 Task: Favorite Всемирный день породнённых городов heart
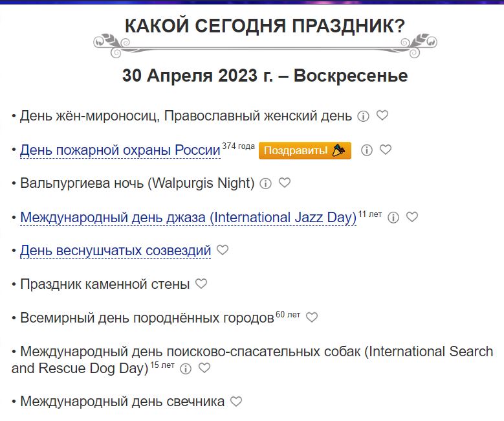(311, 317)
